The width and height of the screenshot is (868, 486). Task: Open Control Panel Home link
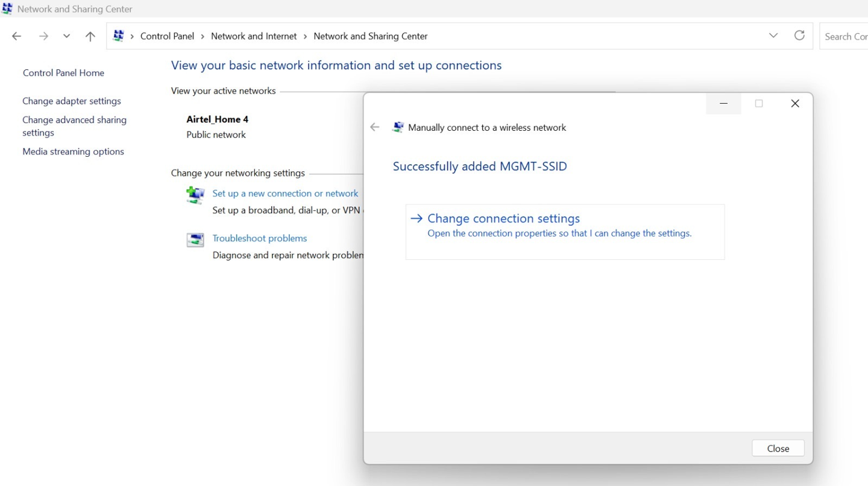pyautogui.click(x=63, y=73)
